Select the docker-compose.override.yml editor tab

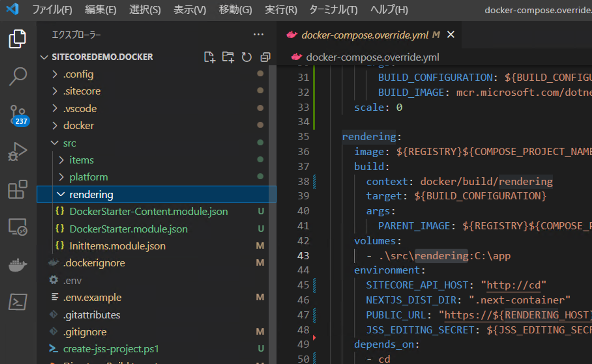pos(369,35)
